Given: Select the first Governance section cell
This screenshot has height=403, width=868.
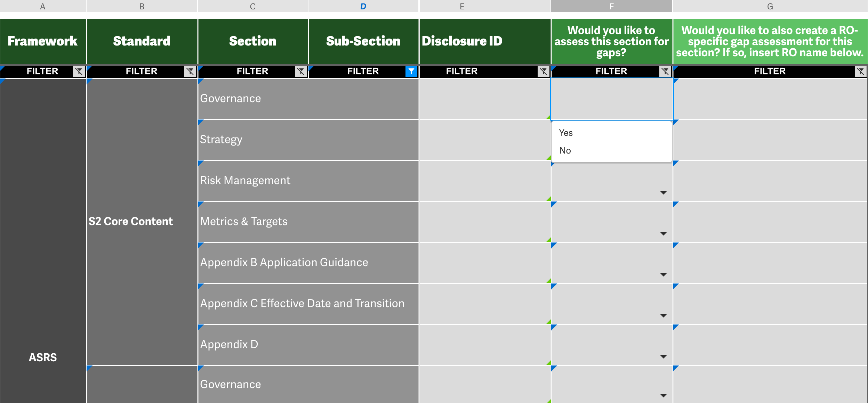Looking at the screenshot, I should coord(308,99).
